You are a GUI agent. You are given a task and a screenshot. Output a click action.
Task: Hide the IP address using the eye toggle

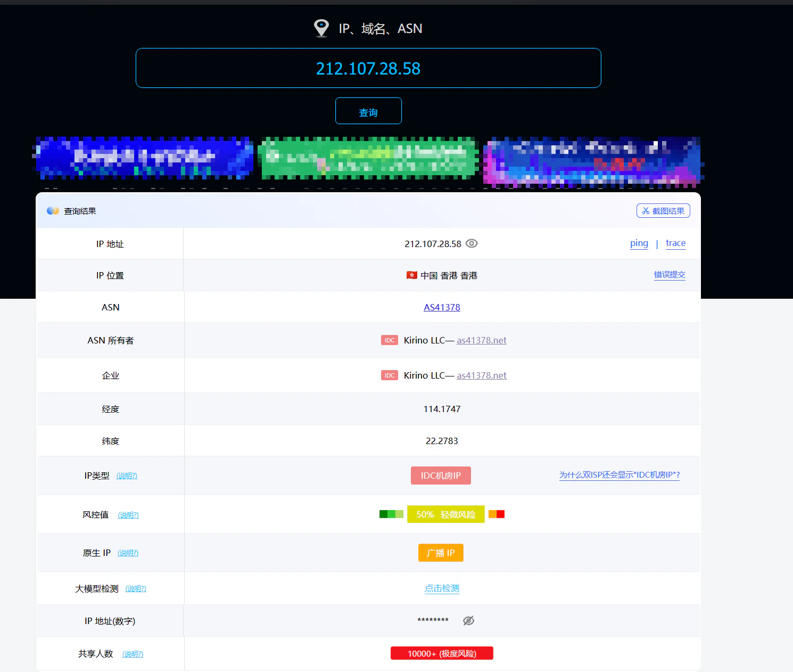[472, 243]
